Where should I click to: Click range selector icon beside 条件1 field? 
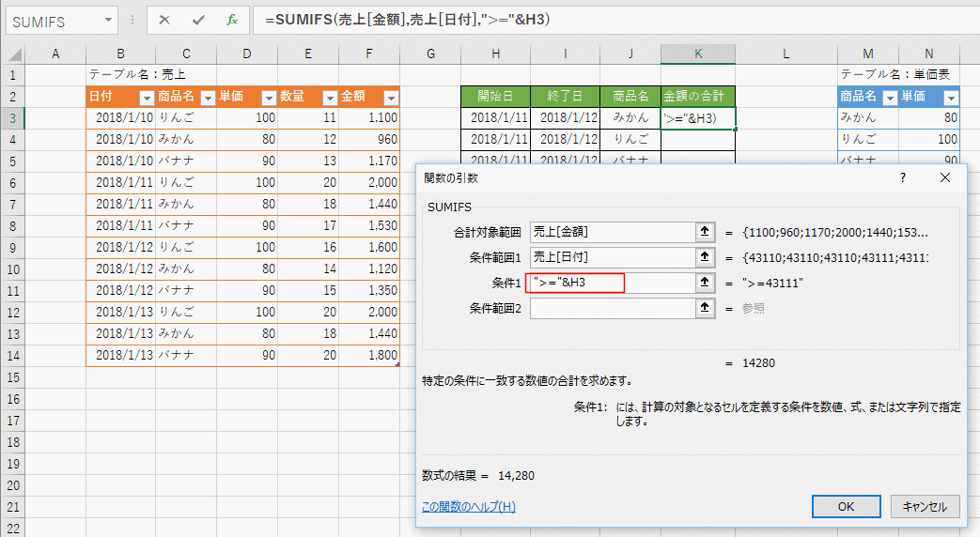click(x=702, y=283)
